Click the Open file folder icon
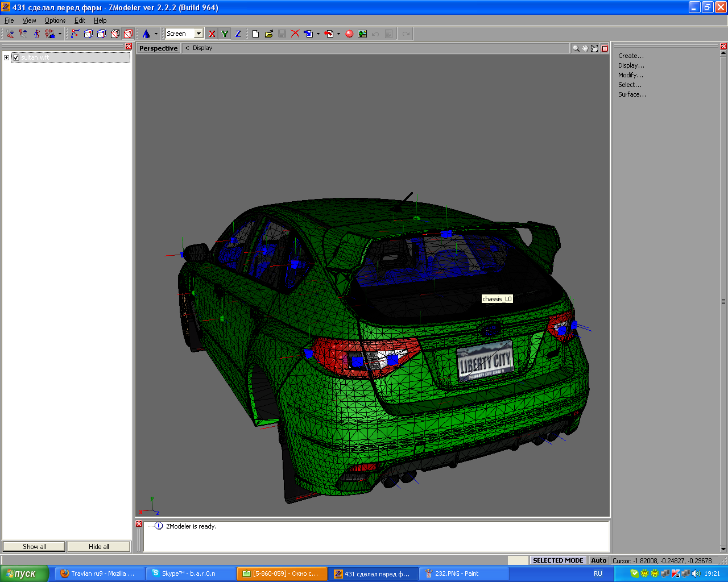Screen dimensions: 728x582 click(269, 34)
